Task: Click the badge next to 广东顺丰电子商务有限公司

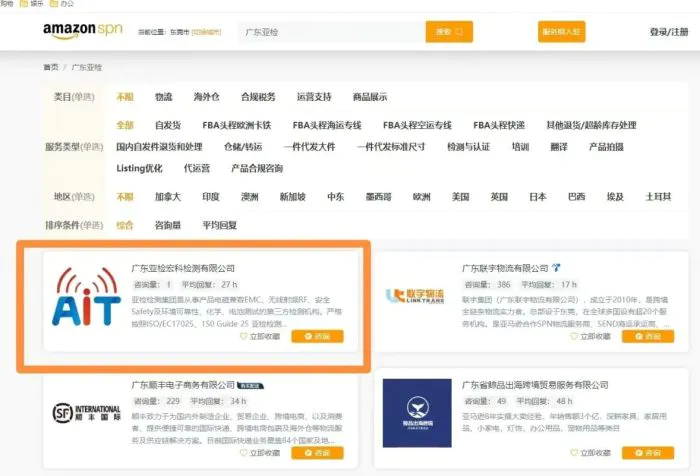Action: (x=250, y=385)
